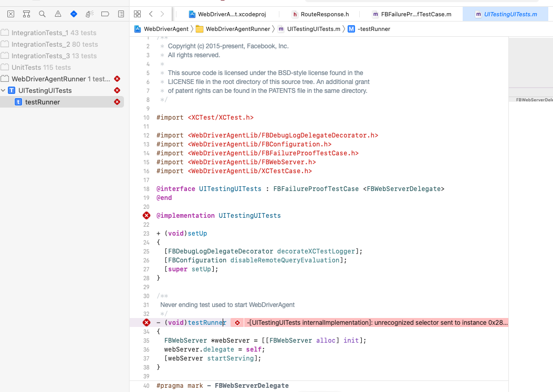Click FBWebServer.h import line
This screenshot has width=553, height=392.
[236, 162]
